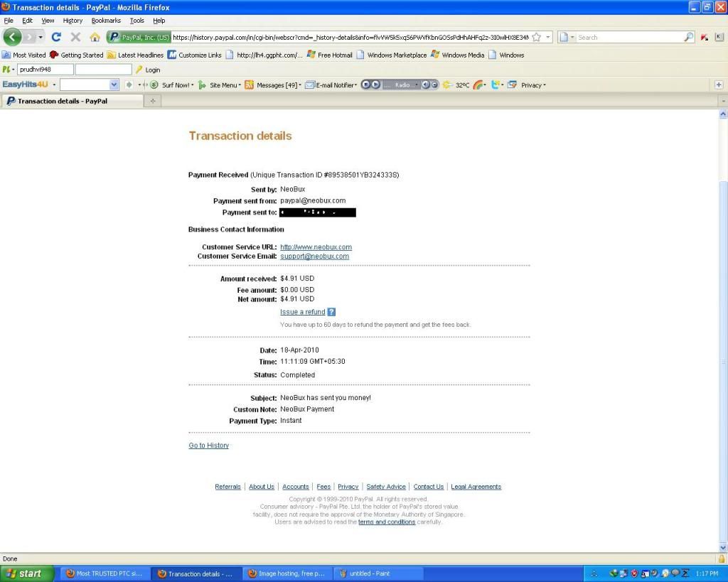
Task: Open the View menu
Action: pyautogui.click(x=48, y=21)
